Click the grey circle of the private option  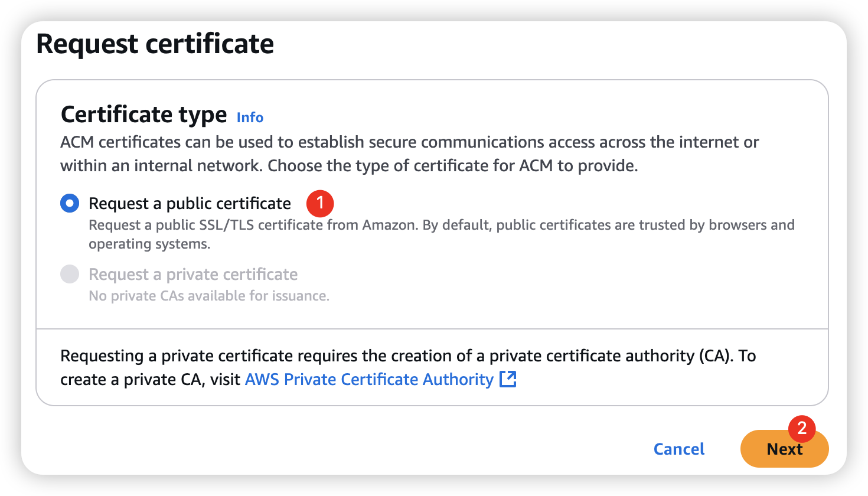click(70, 274)
